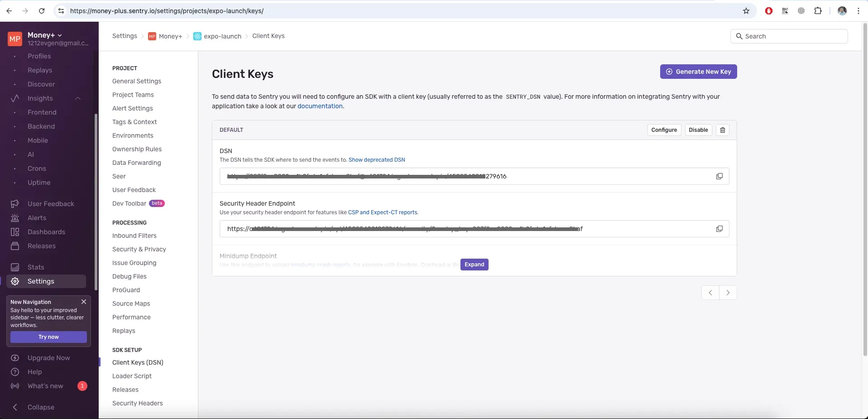Go to previous page of keys
The height and width of the screenshot is (419, 868).
[x=710, y=293]
